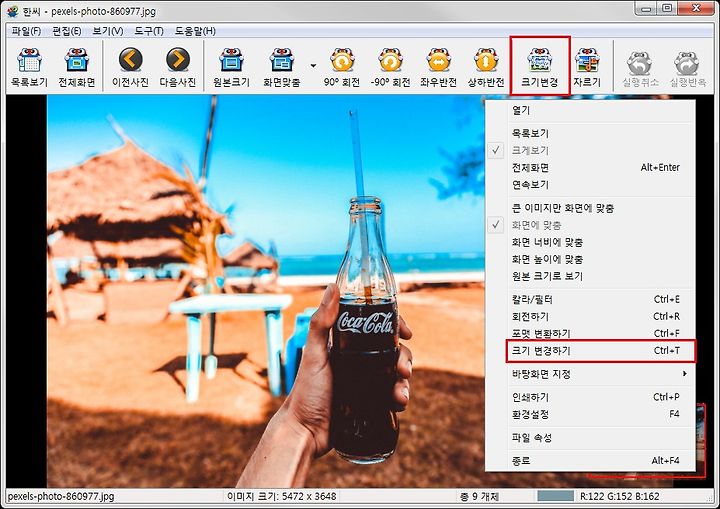Choose 종료 Alt+F4 in context menu
The height and width of the screenshot is (509, 720).
(x=590, y=460)
